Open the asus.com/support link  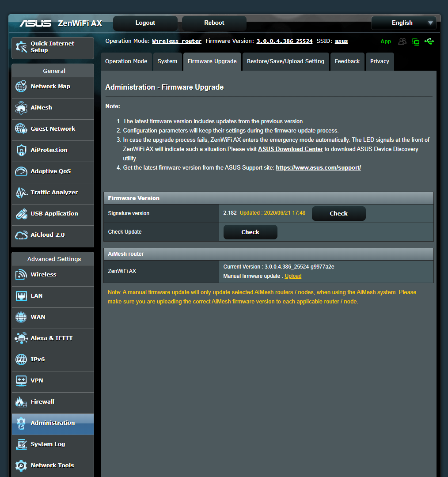319,168
